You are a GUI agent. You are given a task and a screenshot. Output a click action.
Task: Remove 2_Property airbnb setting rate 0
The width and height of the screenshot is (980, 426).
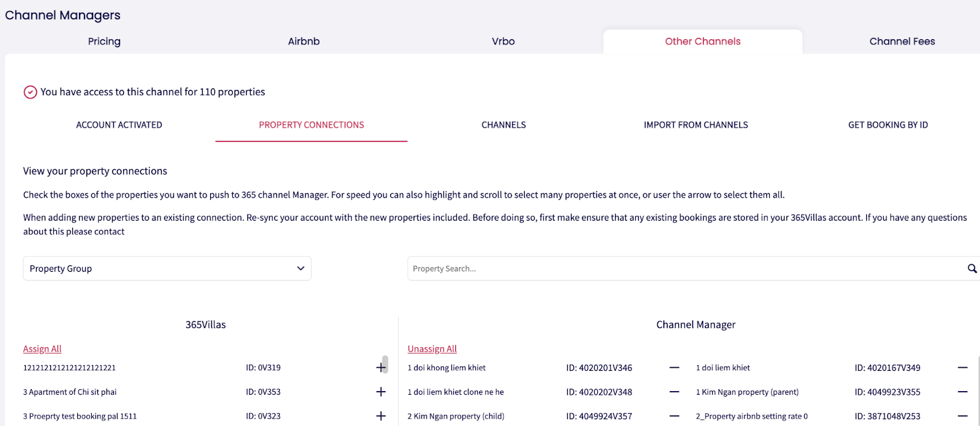click(963, 416)
